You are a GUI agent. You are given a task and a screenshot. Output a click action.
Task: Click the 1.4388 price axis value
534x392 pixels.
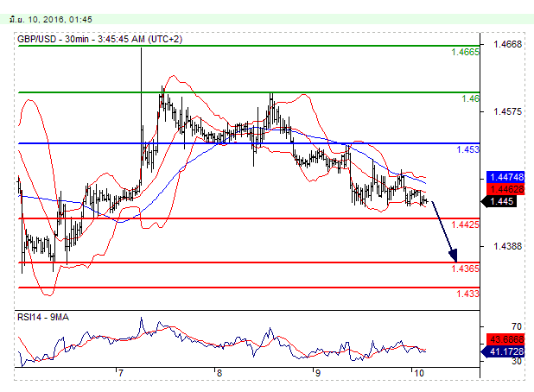507,246
